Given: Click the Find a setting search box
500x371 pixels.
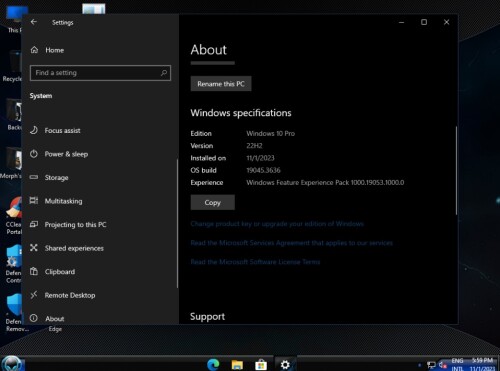Looking at the screenshot, I should coord(100,73).
